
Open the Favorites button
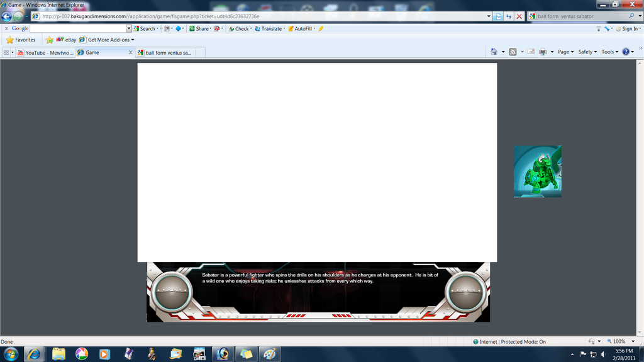[x=21, y=40]
